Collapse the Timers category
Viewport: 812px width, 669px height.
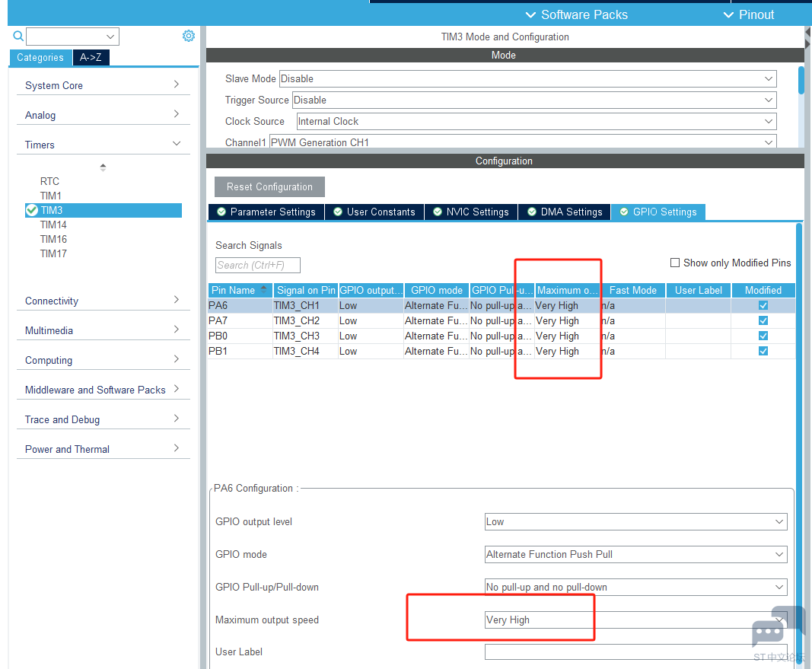coord(103,144)
